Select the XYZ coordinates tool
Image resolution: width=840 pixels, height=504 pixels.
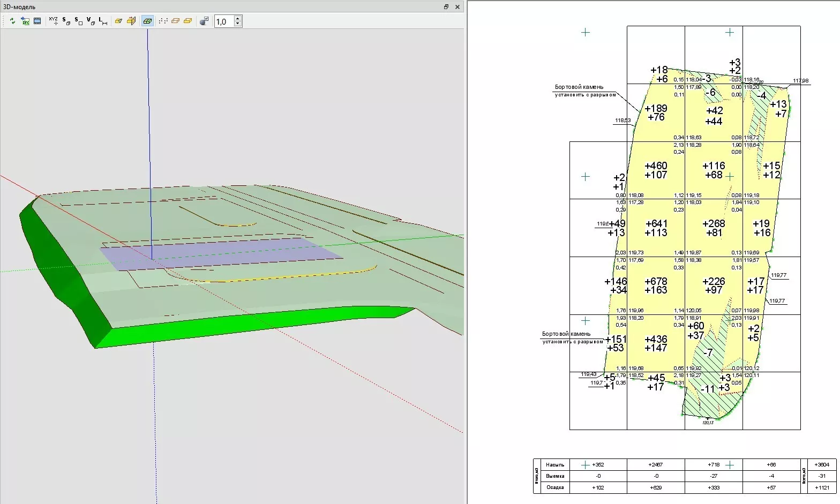coord(53,21)
